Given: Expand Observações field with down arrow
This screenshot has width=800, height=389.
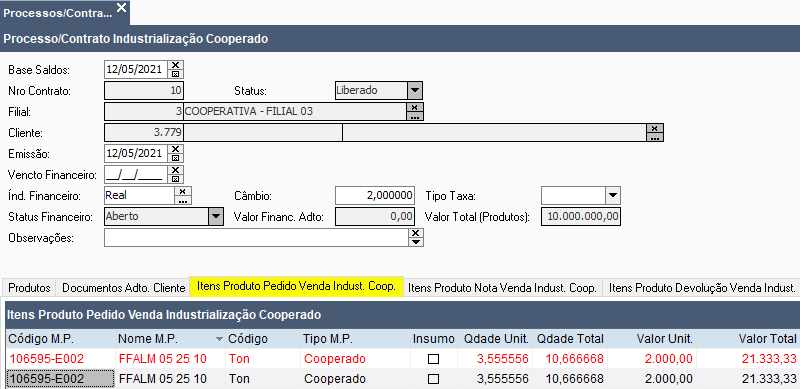Looking at the screenshot, I should pos(416,241).
